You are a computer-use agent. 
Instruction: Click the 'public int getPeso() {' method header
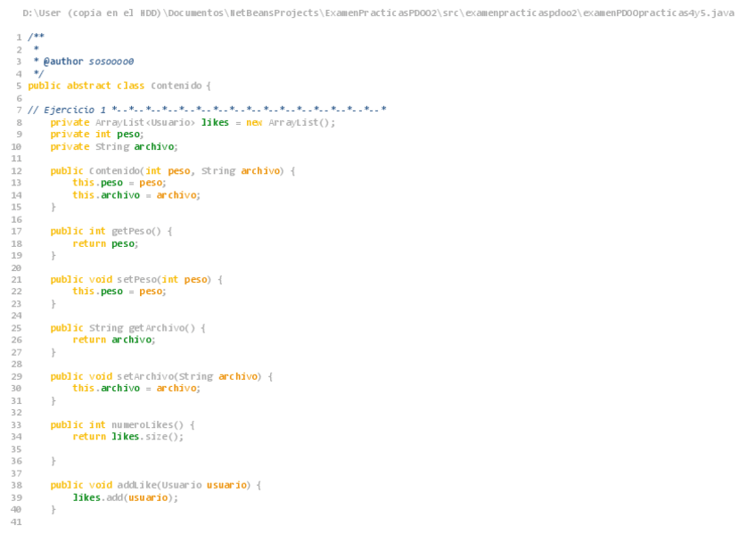click(111, 231)
